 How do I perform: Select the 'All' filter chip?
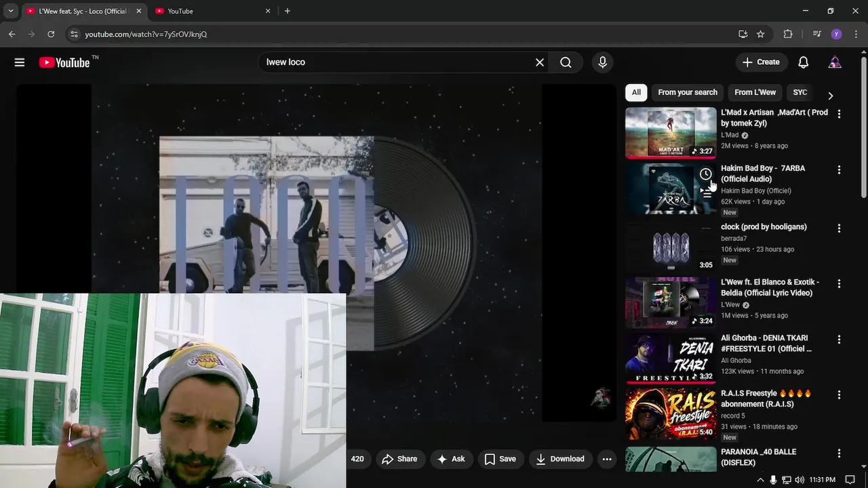(636, 92)
